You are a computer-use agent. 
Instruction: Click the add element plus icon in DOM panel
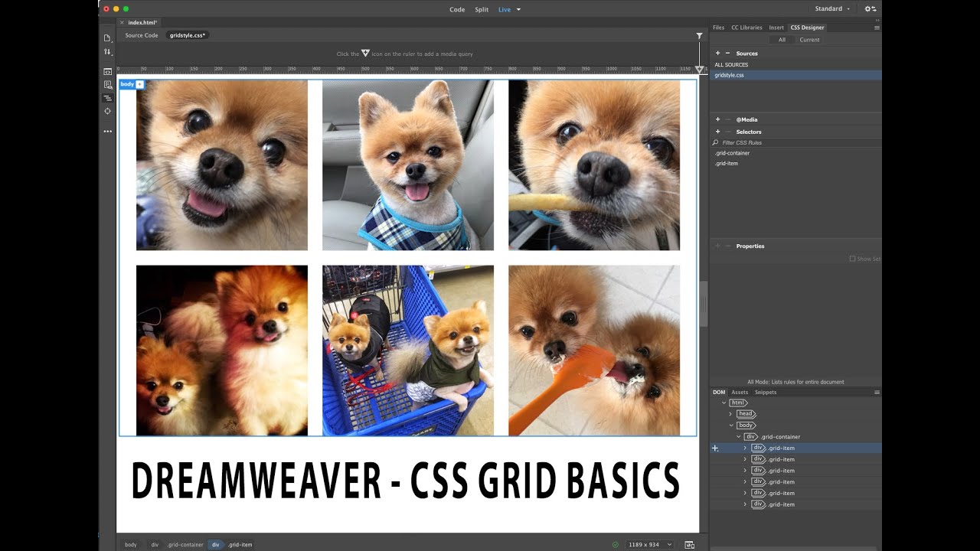point(715,448)
